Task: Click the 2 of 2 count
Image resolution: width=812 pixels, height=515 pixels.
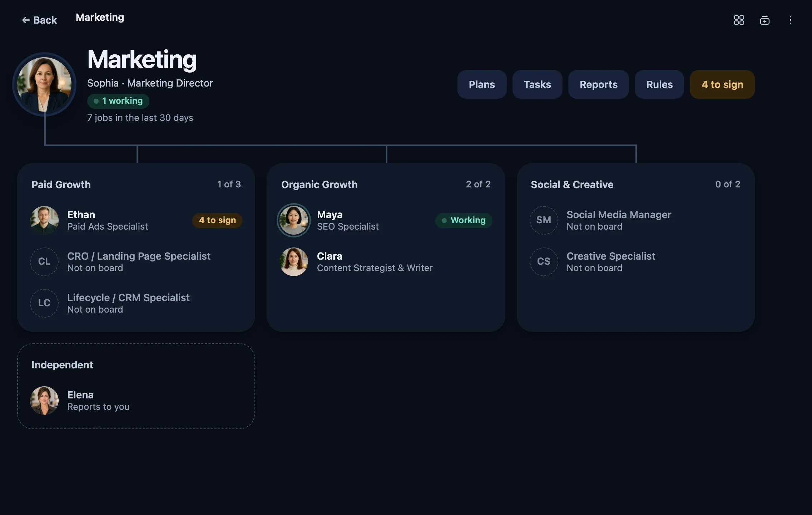Action: pyautogui.click(x=478, y=184)
